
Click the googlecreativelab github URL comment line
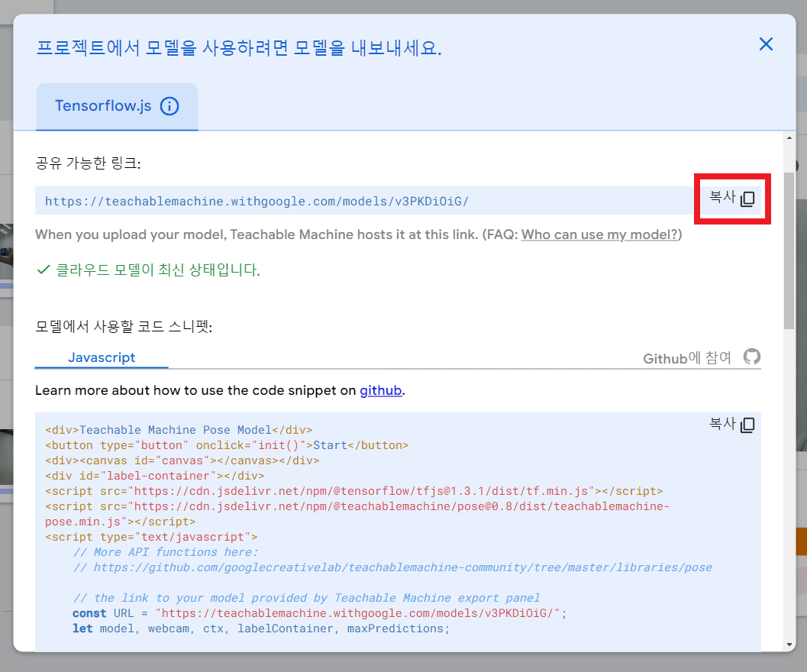[392, 567]
